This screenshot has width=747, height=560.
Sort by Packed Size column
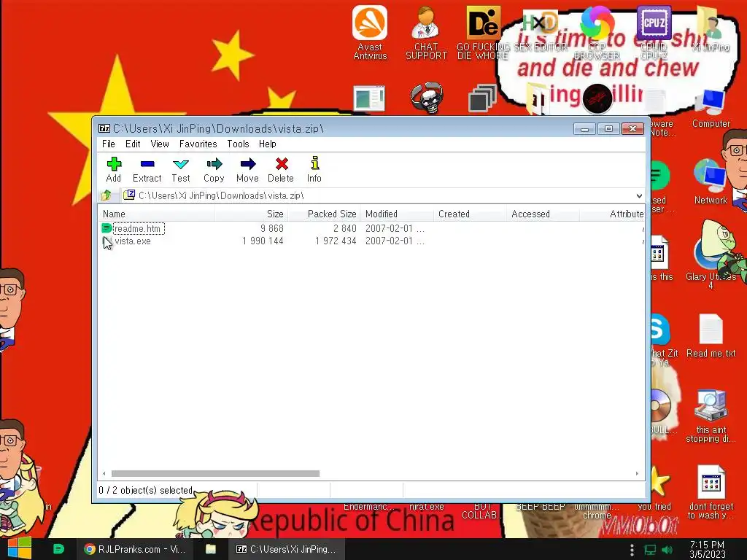324,214
